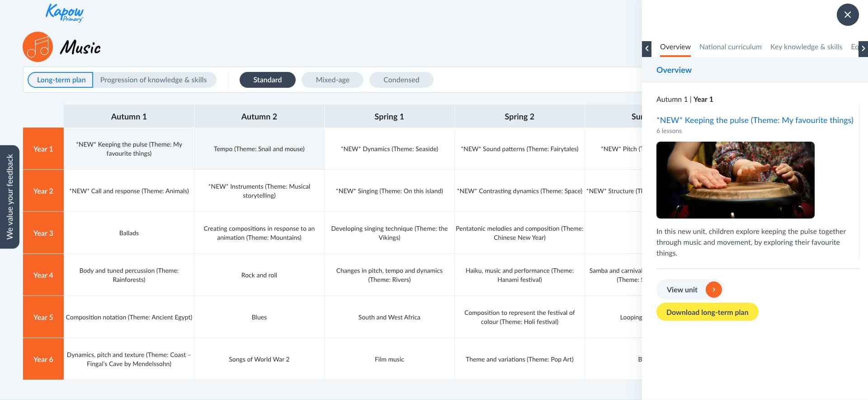Image resolution: width=868 pixels, height=400 pixels.
Task: Select Changes in pitch, tempo and dynamics cell
Action: 389,275
